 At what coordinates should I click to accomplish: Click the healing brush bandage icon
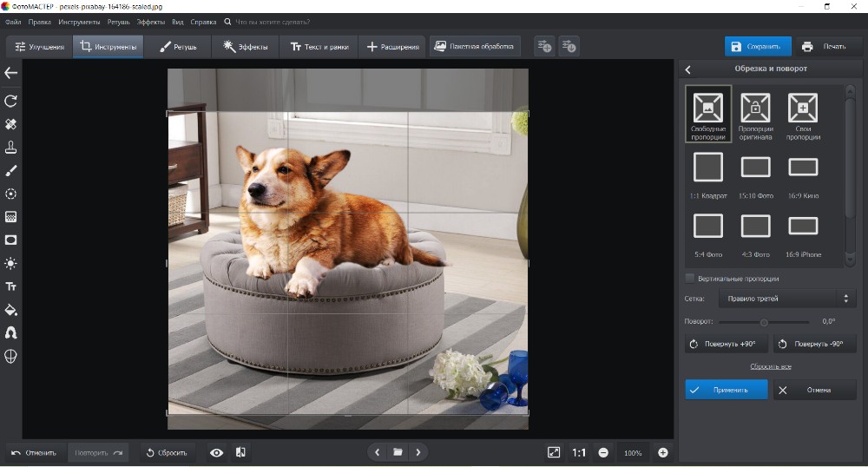pyautogui.click(x=11, y=124)
